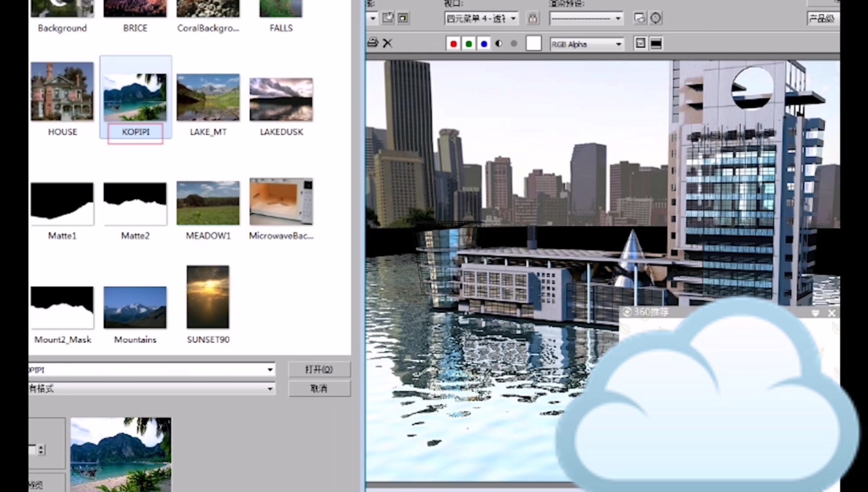This screenshot has height=492, width=868.
Task: Display the alpha channel half-circle icon
Action: click(499, 44)
